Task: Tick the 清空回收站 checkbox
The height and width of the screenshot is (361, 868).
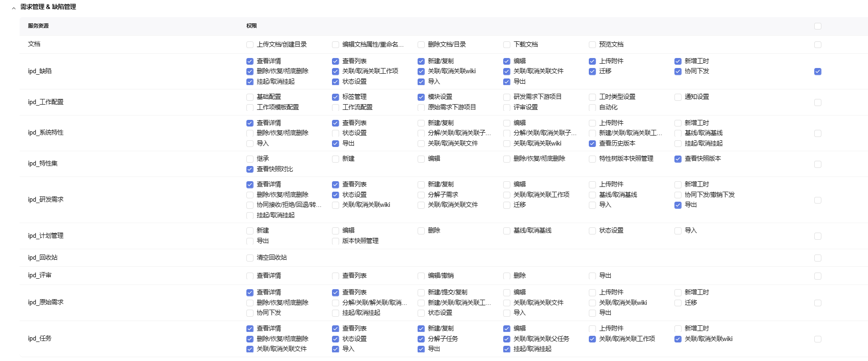Action: coord(250,258)
